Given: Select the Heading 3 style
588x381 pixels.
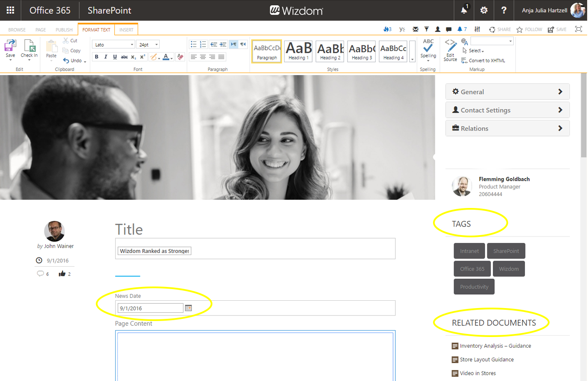Looking at the screenshot, I should pos(361,51).
